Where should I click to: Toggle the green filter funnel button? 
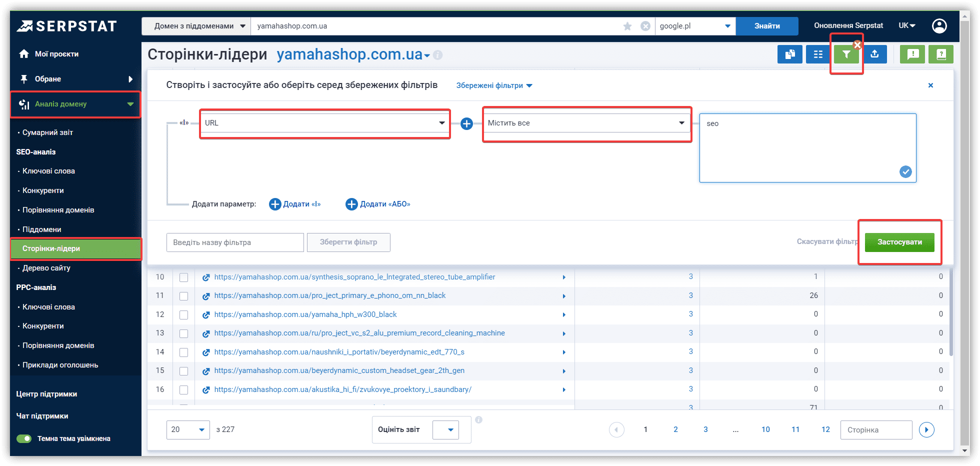(x=846, y=54)
